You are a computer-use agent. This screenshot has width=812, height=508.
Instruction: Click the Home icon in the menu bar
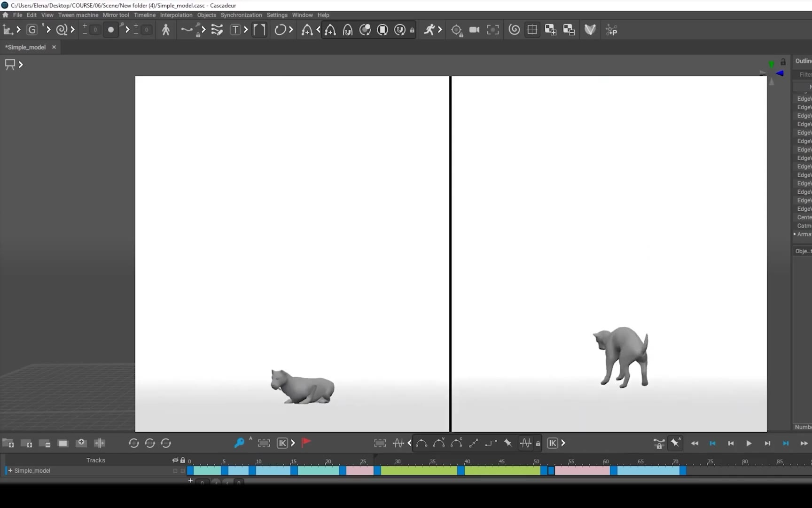tap(5, 15)
